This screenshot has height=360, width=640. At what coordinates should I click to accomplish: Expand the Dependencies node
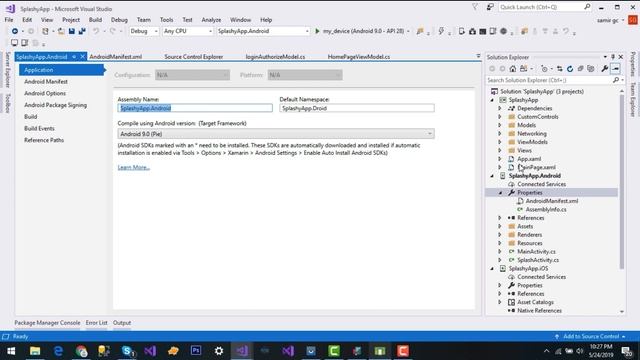point(500,108)
